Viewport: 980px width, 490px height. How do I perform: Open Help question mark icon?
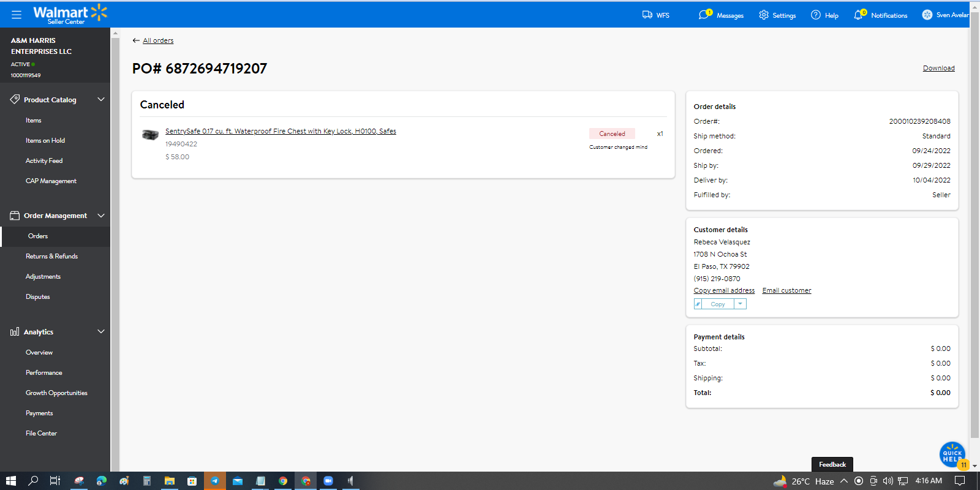click(x=816, y=15)
